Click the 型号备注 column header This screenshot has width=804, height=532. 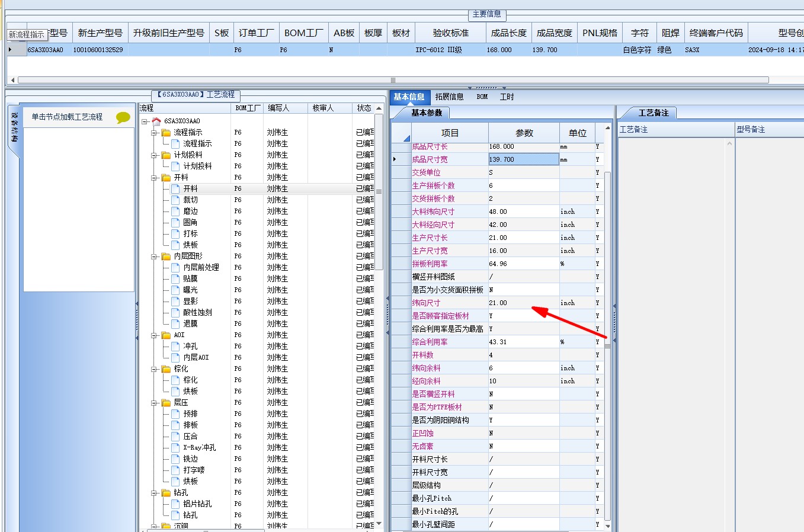pyautogui.click(x=769, y=129)
